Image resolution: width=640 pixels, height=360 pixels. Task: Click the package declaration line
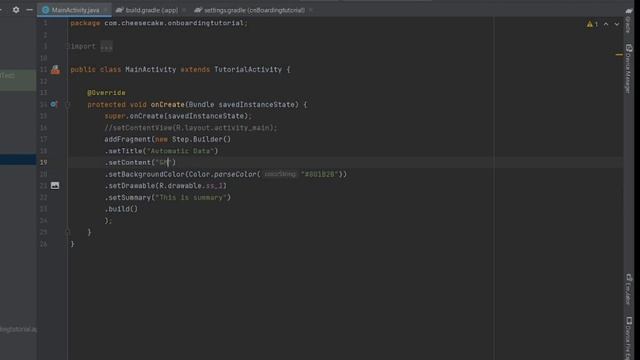point(159,23)
